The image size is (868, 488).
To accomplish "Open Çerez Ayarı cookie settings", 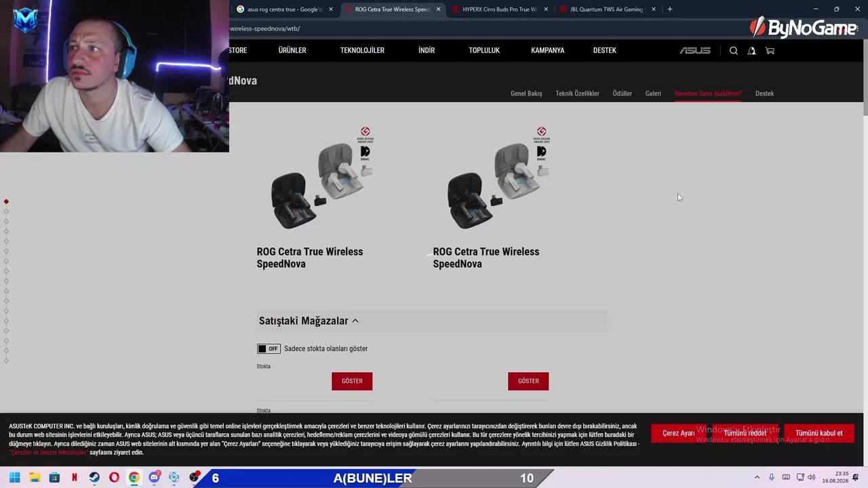I will tap(679, 433).
